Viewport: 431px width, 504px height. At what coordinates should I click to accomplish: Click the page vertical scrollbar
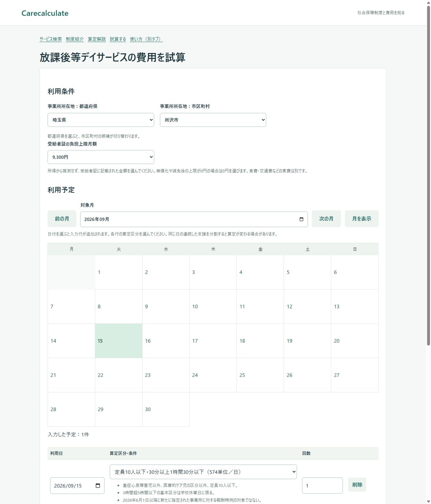coord(428,175)
